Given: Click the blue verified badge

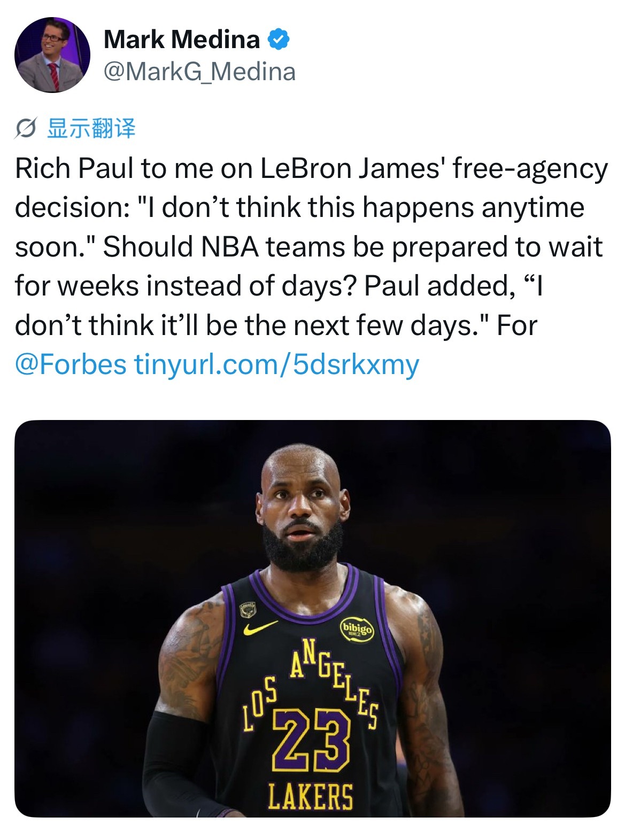Looking at the screenshot, I should (x=278, y=40).
